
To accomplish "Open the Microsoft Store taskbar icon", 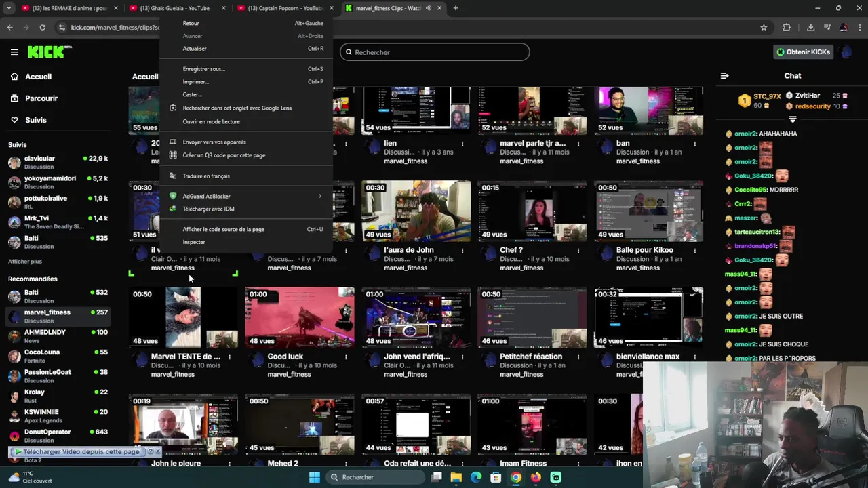I will click(x=496, y=477).
